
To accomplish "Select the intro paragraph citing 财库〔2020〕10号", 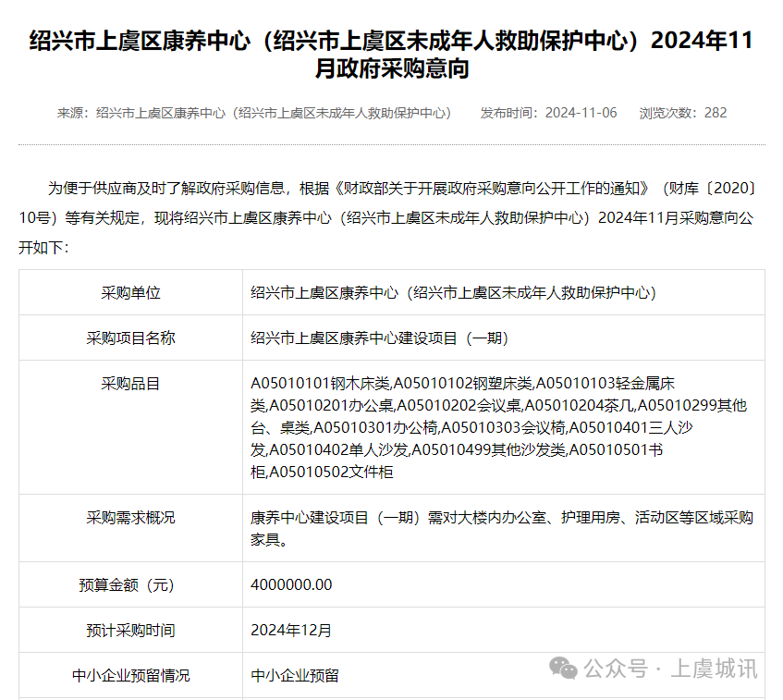I will (387, 218).
